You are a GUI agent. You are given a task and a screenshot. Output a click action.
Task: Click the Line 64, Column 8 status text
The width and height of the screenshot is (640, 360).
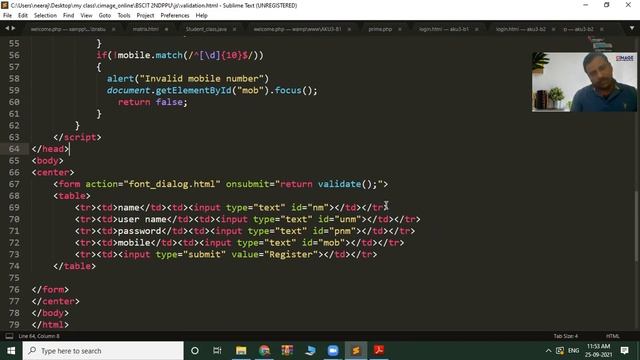39,336
